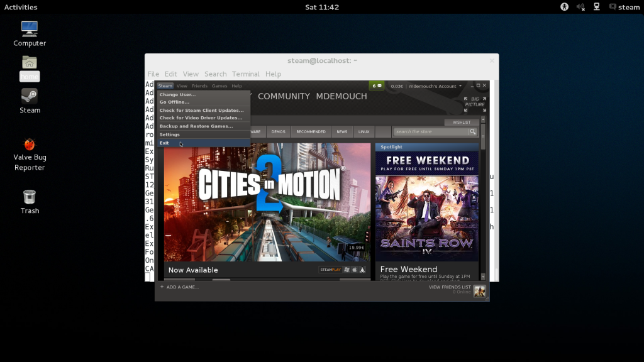644x362 pixels.
Task: Click the Free Weekend heading text
Action: (x=409, y=269)
